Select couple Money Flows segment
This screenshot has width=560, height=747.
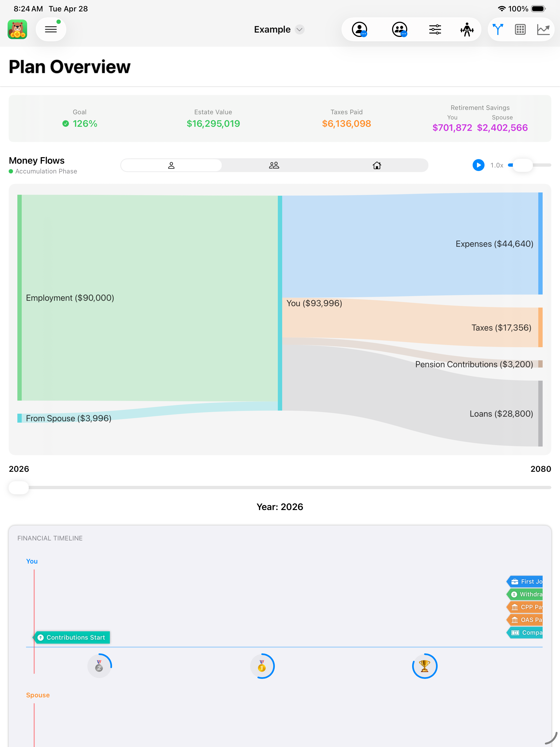pos(274,165)
